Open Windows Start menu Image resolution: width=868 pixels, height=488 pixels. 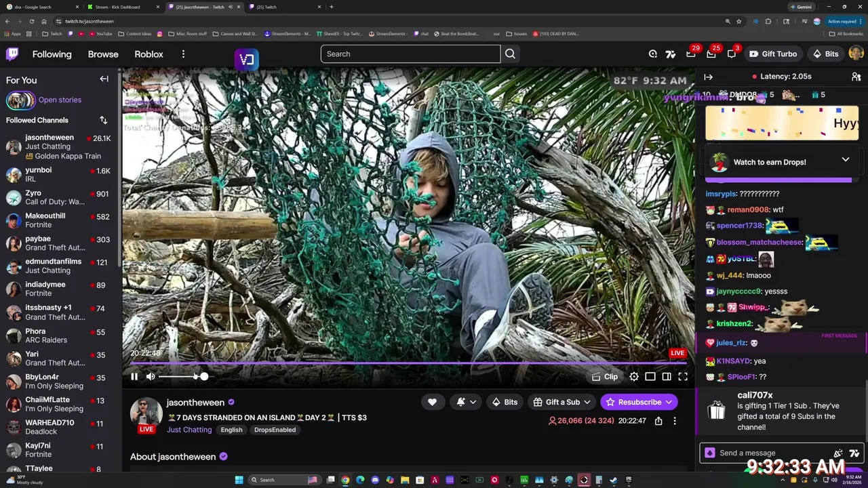(239, 480)
